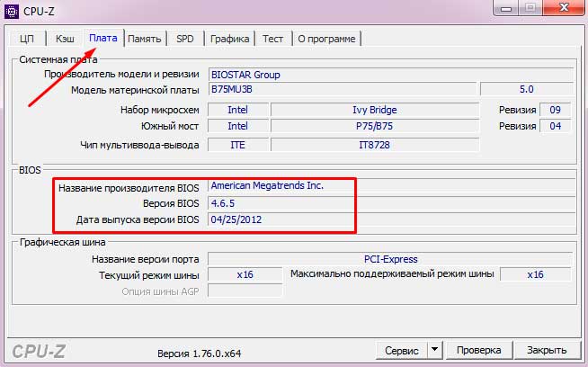
Task: Click the Чип мультиввода-вывода label
Action: point(139,145)
